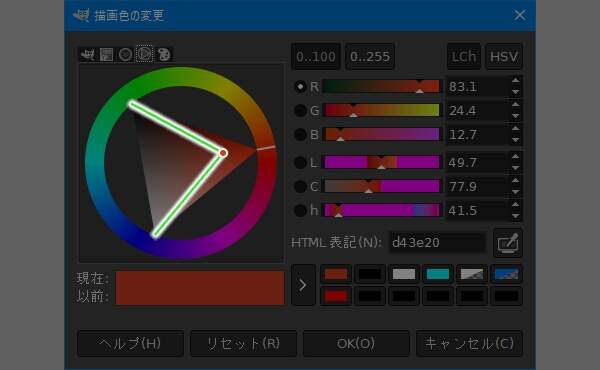
Task: Click the HTML notation field d43e20
Action: tap(438, 243)
